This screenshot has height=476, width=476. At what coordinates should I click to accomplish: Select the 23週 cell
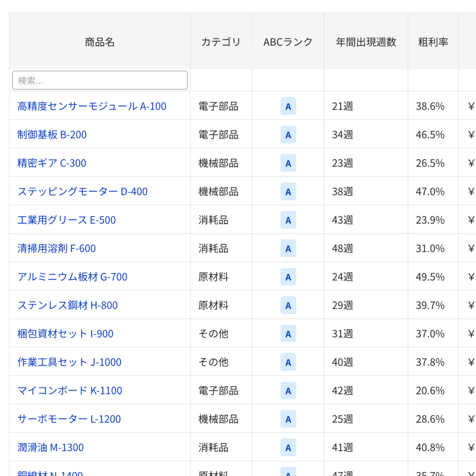(x=366, y=163)
